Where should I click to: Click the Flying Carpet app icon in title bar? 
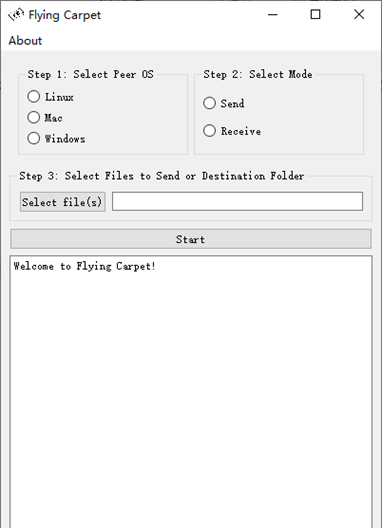coord(16,14)
